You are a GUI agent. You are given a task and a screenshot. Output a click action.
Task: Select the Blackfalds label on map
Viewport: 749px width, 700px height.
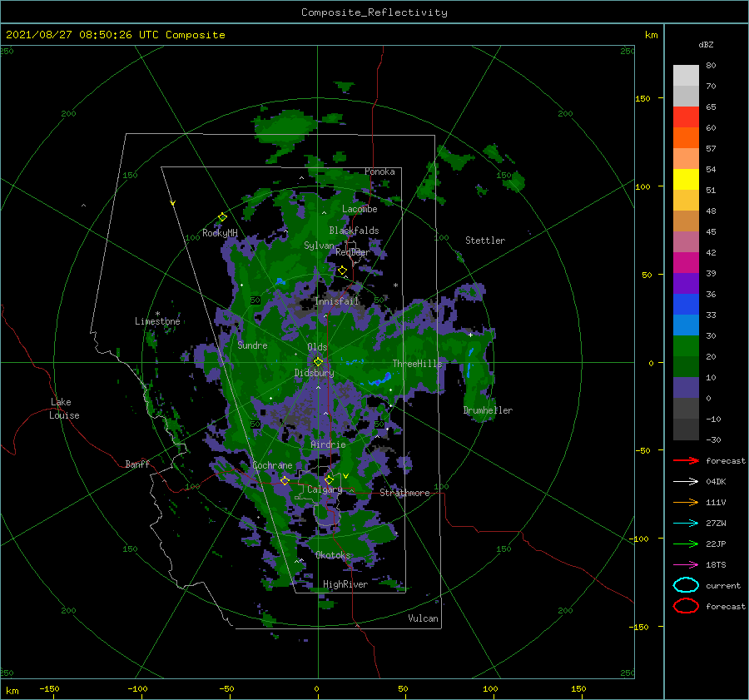tap(354, 231)
